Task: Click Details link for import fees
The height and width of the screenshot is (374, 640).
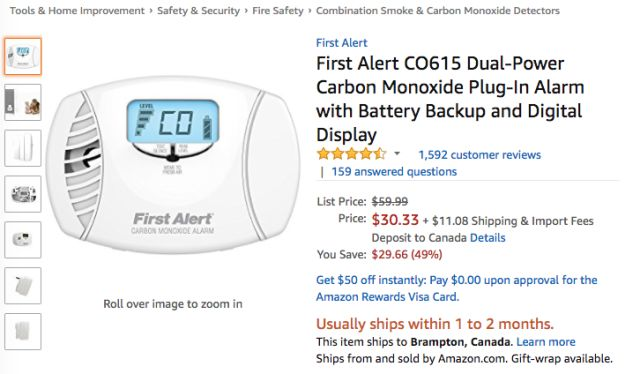Action: (x=488, y=238)
